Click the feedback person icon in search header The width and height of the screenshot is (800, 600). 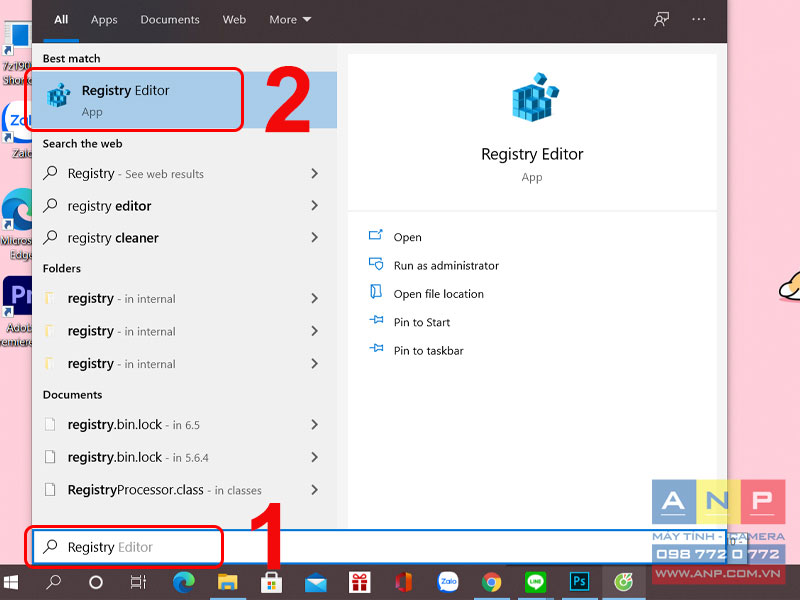661,20
